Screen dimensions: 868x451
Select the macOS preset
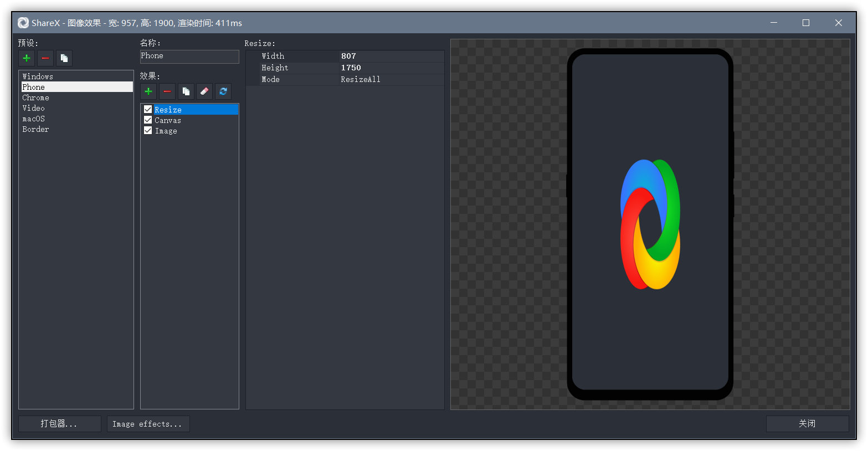(x=76, y=119)
